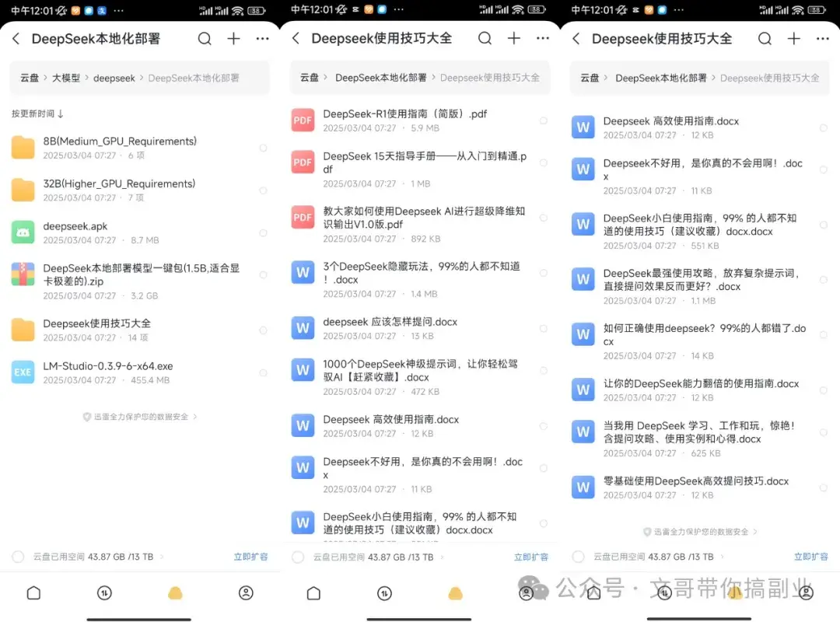Select the circle for deepseek 应该怎样提问.docx
Viewport: 840px width, 622px height.
point(543,328)
